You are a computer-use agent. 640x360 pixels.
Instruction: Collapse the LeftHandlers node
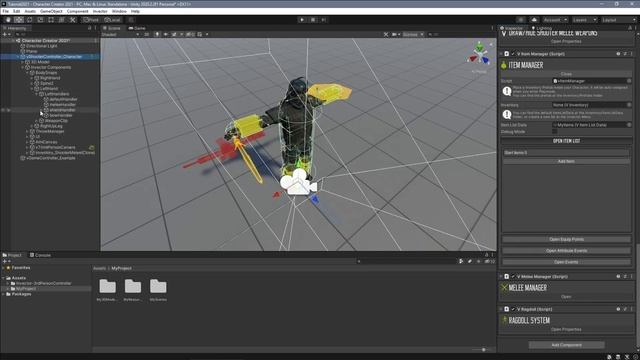pyautogui.click(x=36, y=94)
